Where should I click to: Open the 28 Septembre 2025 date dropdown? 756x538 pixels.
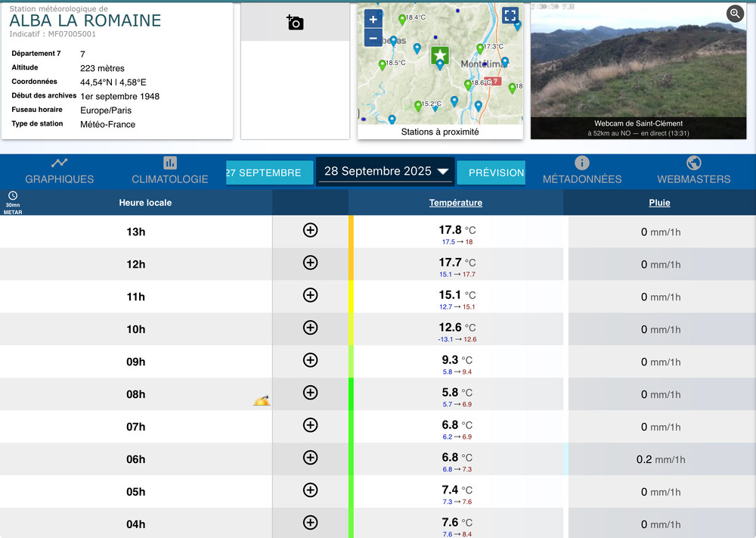tap(386, 172)
